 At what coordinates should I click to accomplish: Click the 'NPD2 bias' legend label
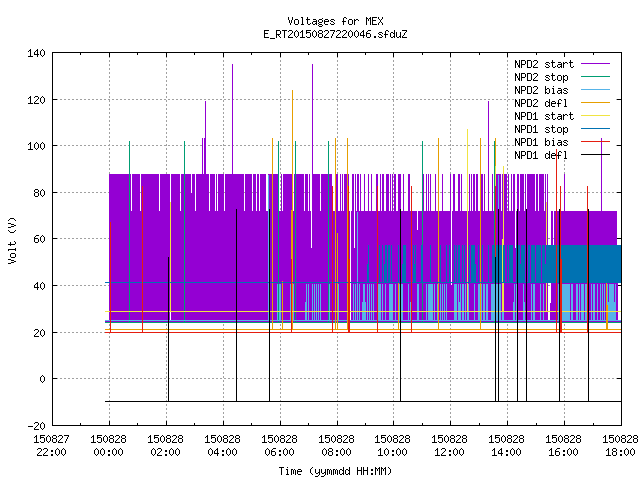pos(541,90)
